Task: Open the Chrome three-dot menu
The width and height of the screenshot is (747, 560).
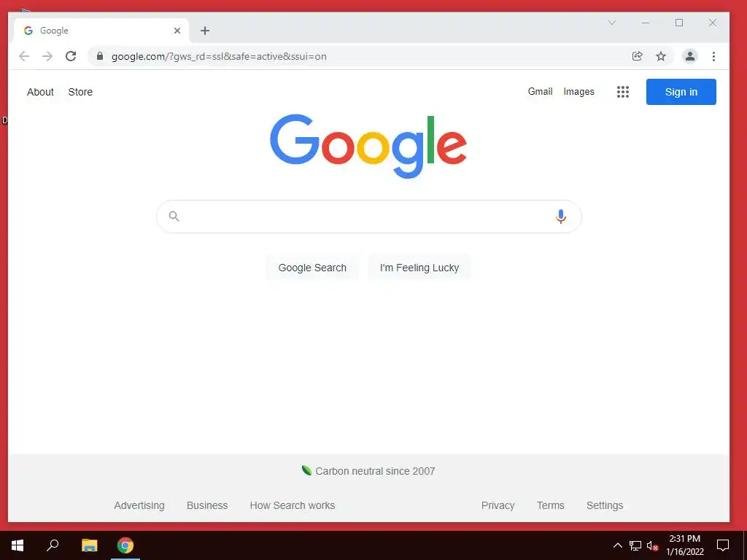Action: [713, 56]
